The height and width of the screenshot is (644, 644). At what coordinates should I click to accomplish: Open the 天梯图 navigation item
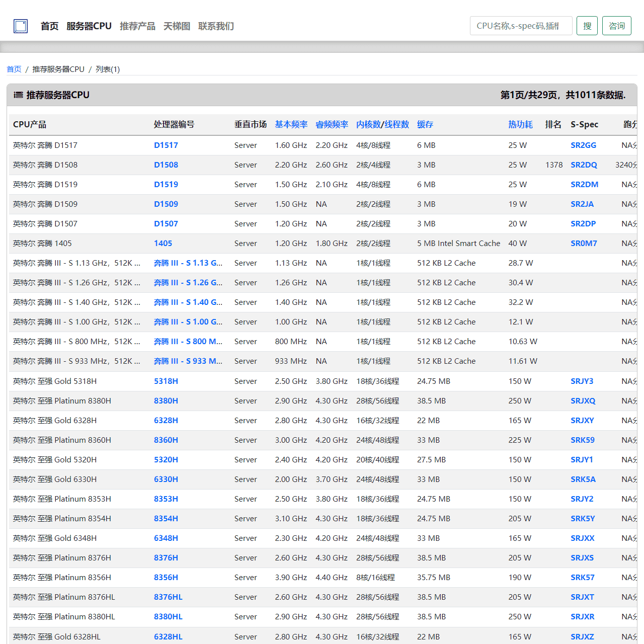click(177, 26)
